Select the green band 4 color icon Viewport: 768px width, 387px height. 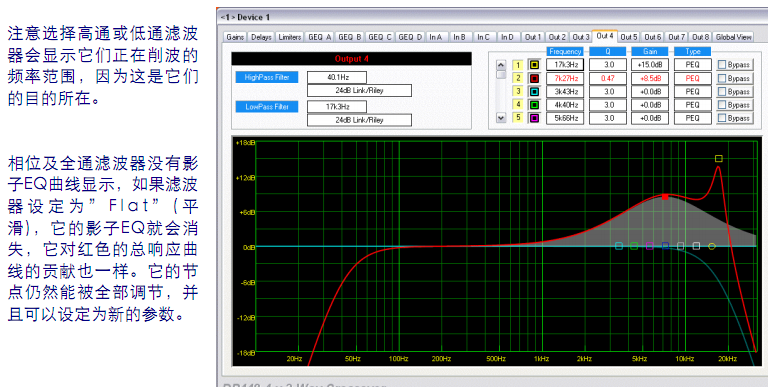point(534,105)
